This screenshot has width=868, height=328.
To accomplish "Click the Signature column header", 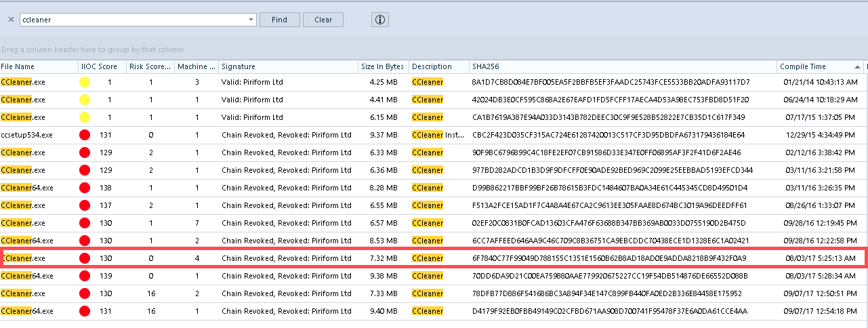I will pos(238,66).
